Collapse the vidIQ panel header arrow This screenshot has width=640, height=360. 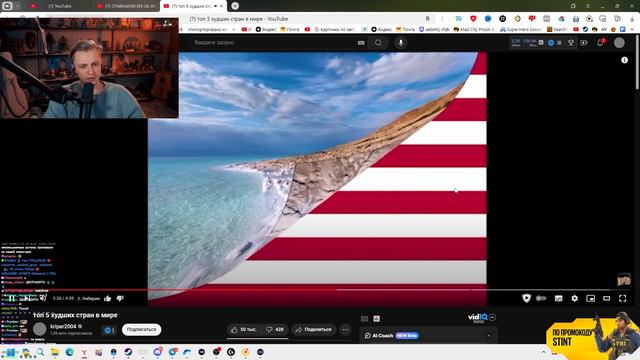click(x=493, y=317)
